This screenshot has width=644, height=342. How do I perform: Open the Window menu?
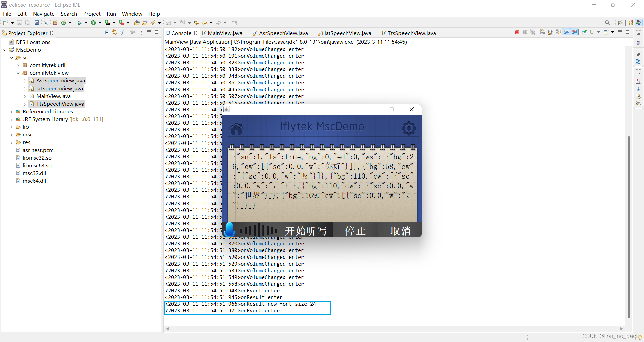pos(132,14)
